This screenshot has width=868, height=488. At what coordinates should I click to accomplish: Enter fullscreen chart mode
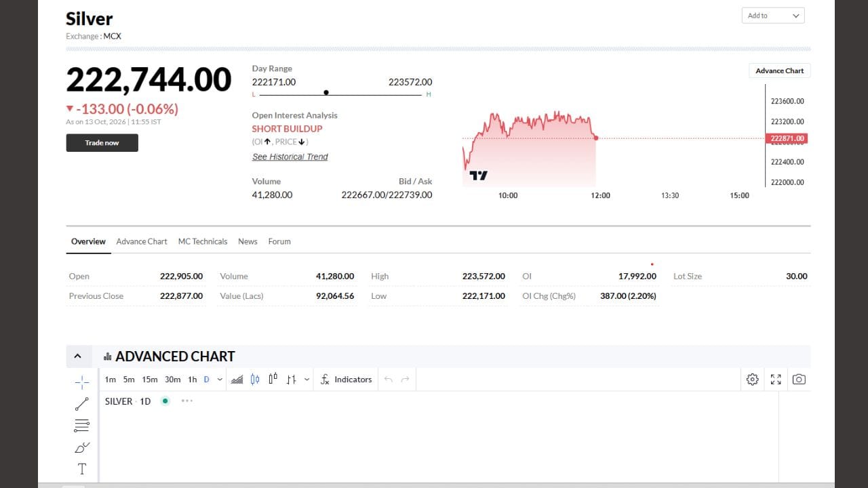tap(776, 380)
